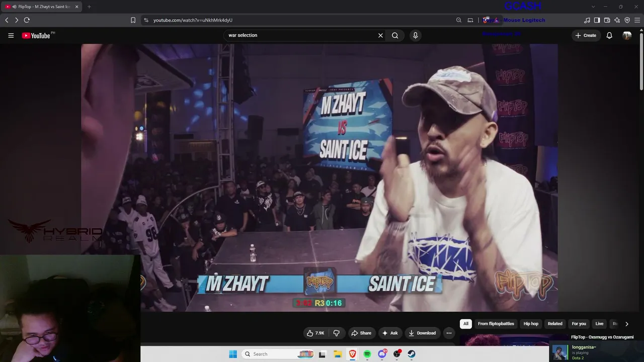Close the FlipTop browser tab
644x362 pixels.
click(x=76, y=7)
